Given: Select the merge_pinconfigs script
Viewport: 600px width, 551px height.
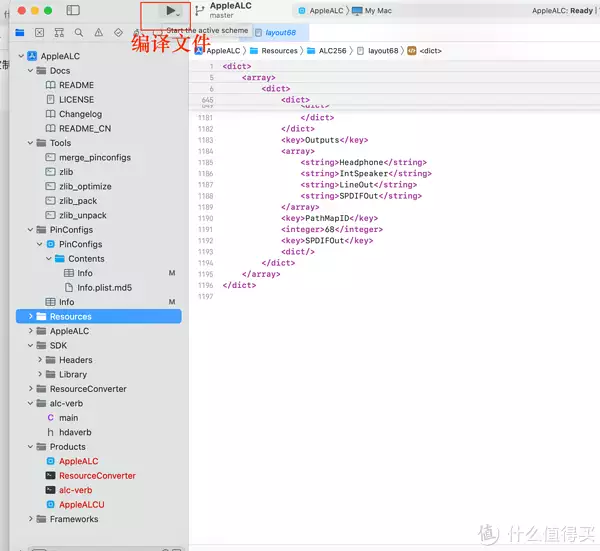Looking at the screenshot, I should (x=95, y=157).
